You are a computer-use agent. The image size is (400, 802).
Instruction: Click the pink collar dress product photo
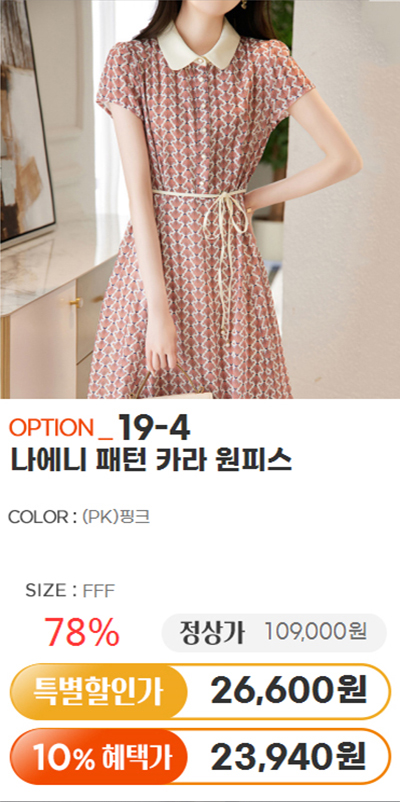(200, 199)
